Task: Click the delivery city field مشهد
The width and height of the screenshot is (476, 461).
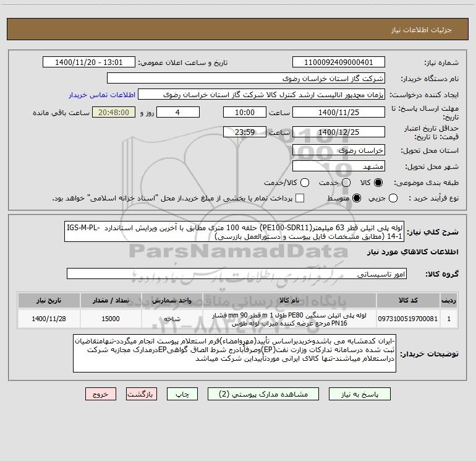Action: click(339, 166)
